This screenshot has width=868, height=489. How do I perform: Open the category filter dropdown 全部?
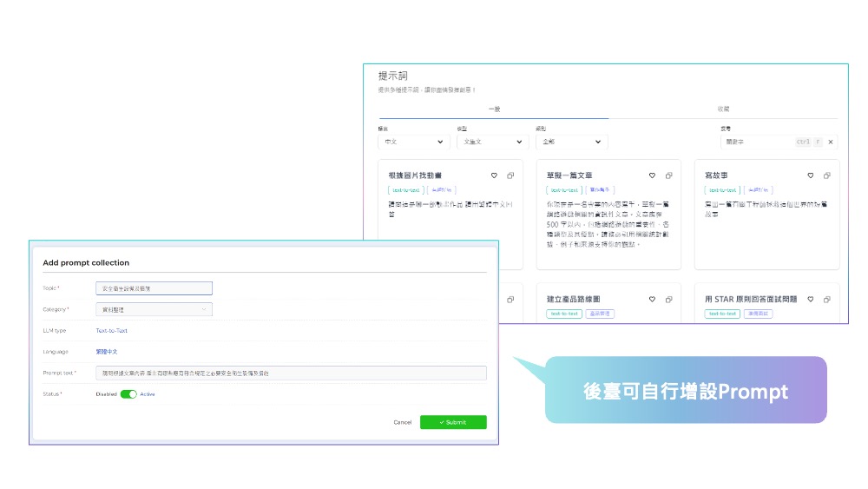[570, 142]
